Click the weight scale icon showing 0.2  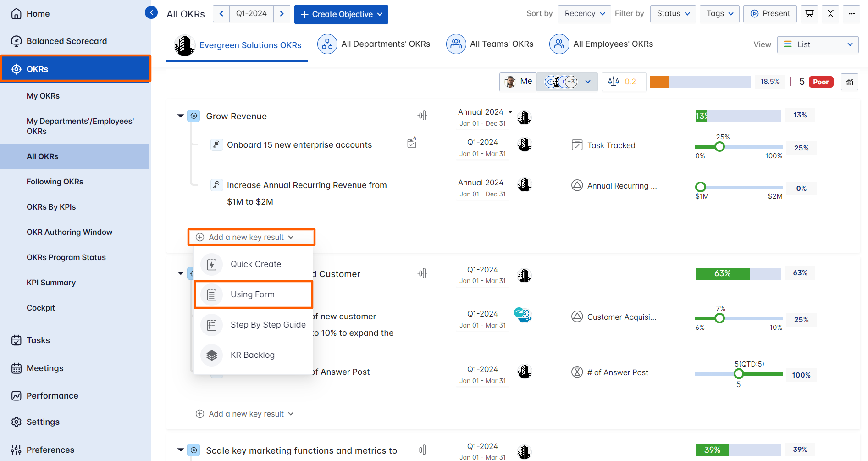pyautogui.click(x=614, y=82)
